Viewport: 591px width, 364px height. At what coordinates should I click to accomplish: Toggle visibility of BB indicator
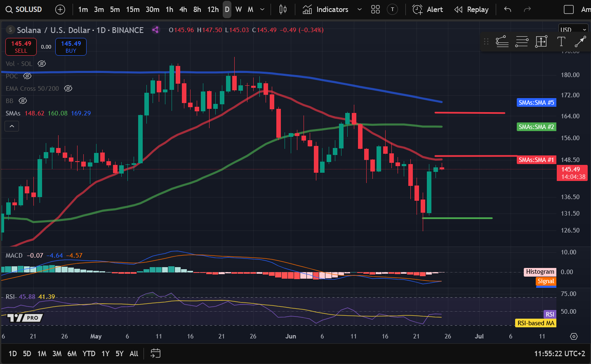pyautogui.click(x=23, y=101)
